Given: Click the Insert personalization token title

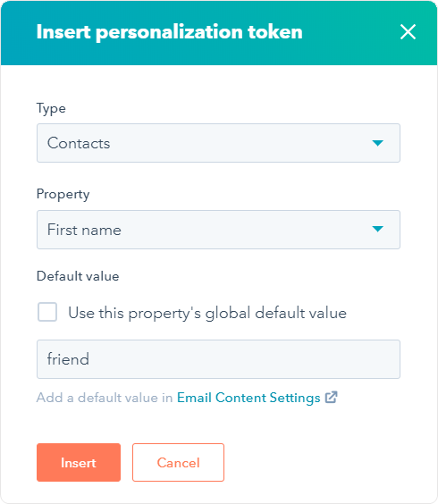Looking at the screenshot, I should coord(170,32).
